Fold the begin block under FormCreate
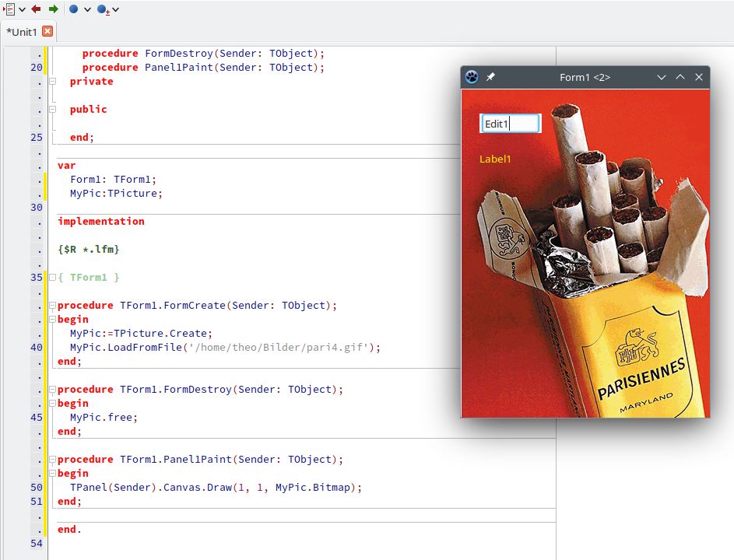The image size is (734, 560). 53,320
